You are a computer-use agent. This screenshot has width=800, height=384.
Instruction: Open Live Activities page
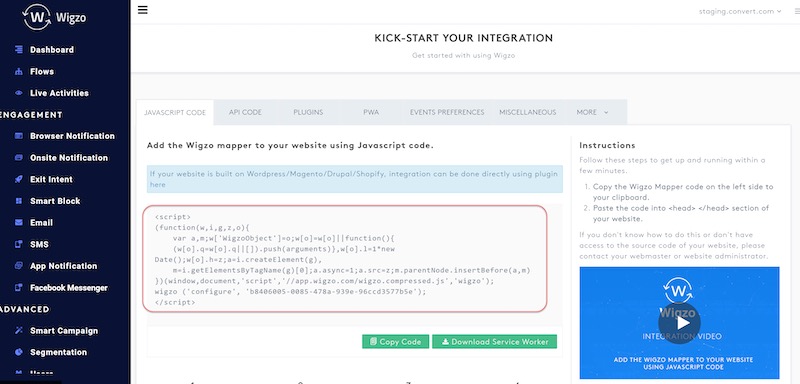[59, 93]
